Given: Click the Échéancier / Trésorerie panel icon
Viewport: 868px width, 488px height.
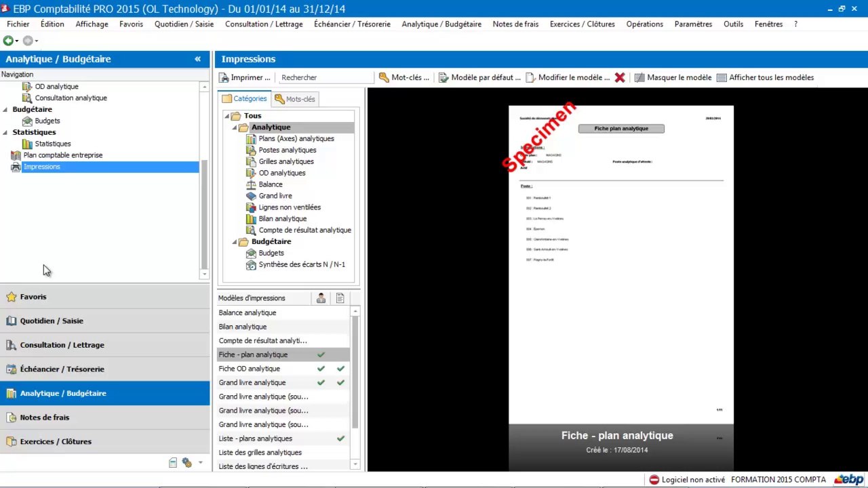Looking at the screenshot, I should 11,369.
